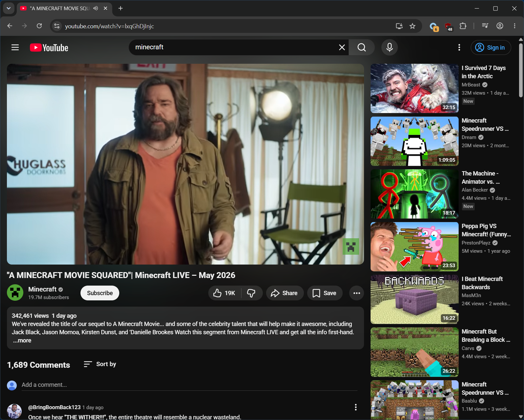Open extension icon with badge 6
Image resolution: width=524 pixels, height=420 pixels.
[x=434, y=27]
